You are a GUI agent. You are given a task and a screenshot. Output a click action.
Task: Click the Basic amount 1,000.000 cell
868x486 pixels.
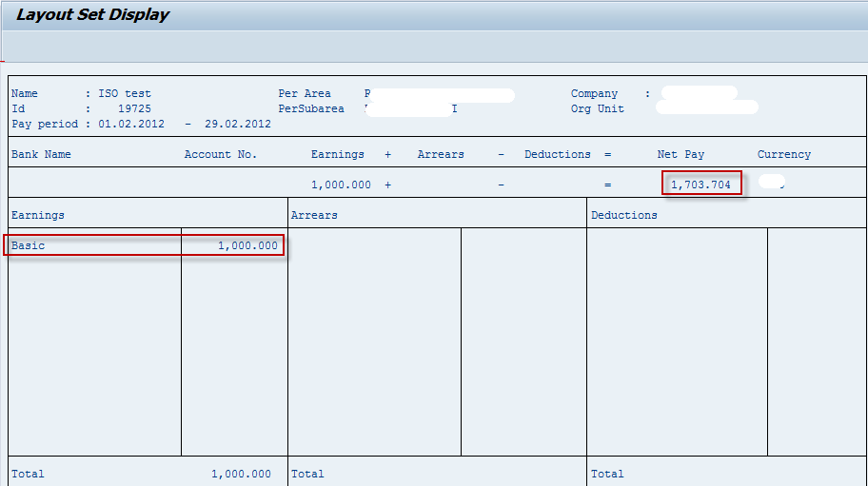pos(247,246)
